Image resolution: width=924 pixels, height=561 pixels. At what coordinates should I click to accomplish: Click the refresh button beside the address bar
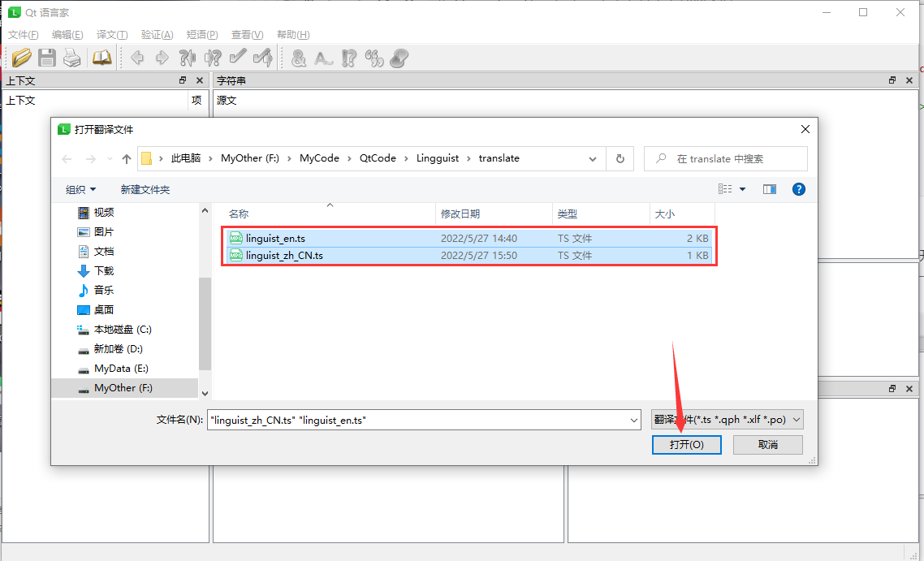coord(620,158)
